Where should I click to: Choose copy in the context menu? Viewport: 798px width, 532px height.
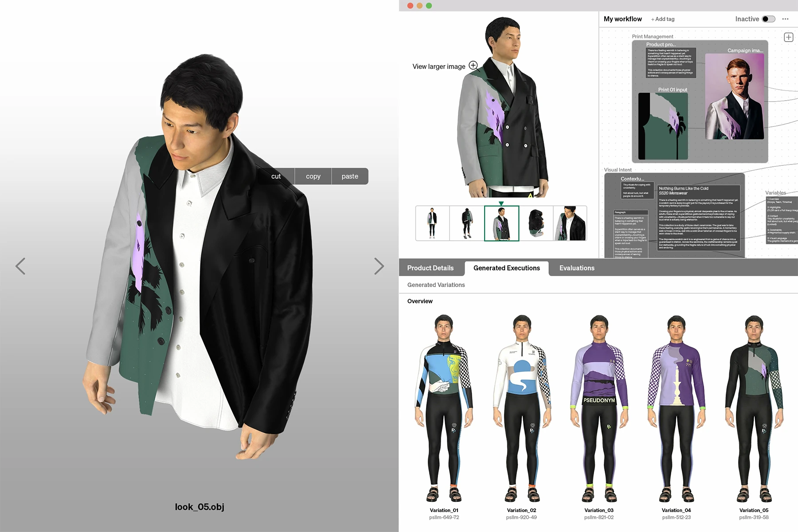[x=313, y=176]
